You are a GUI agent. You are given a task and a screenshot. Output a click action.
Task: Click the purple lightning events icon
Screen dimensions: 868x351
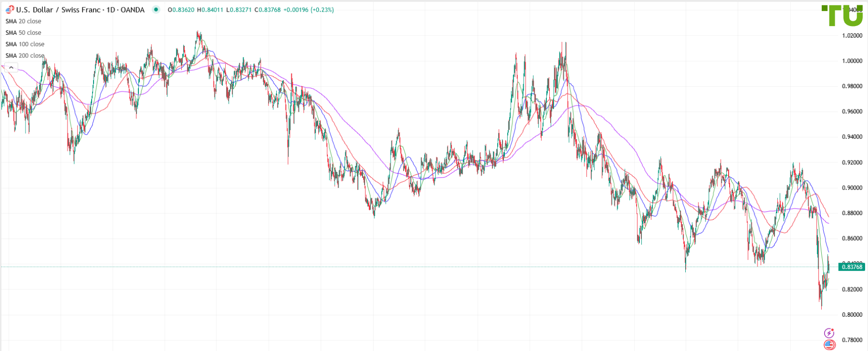coord(829,333)
